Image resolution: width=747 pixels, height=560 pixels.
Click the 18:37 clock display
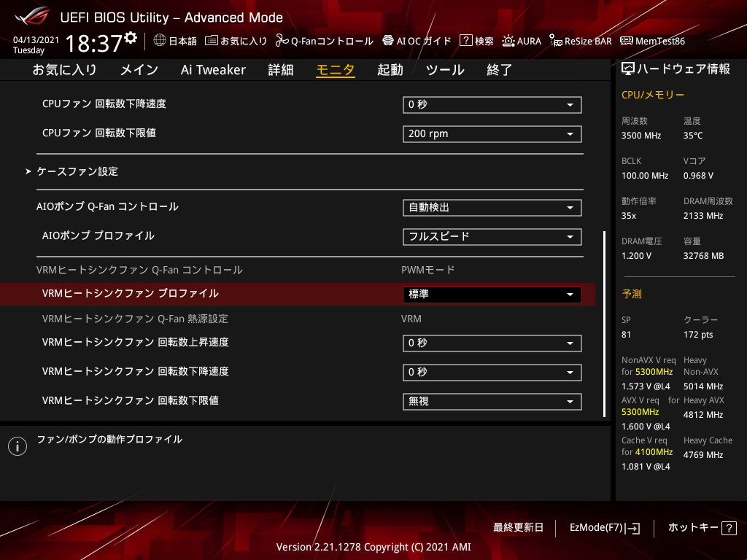[x=94, y=43]
